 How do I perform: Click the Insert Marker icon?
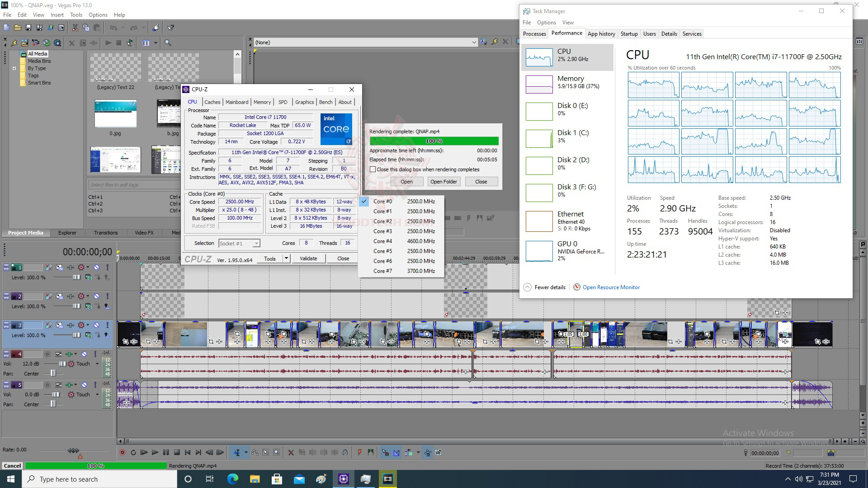(x=359, y=452)
